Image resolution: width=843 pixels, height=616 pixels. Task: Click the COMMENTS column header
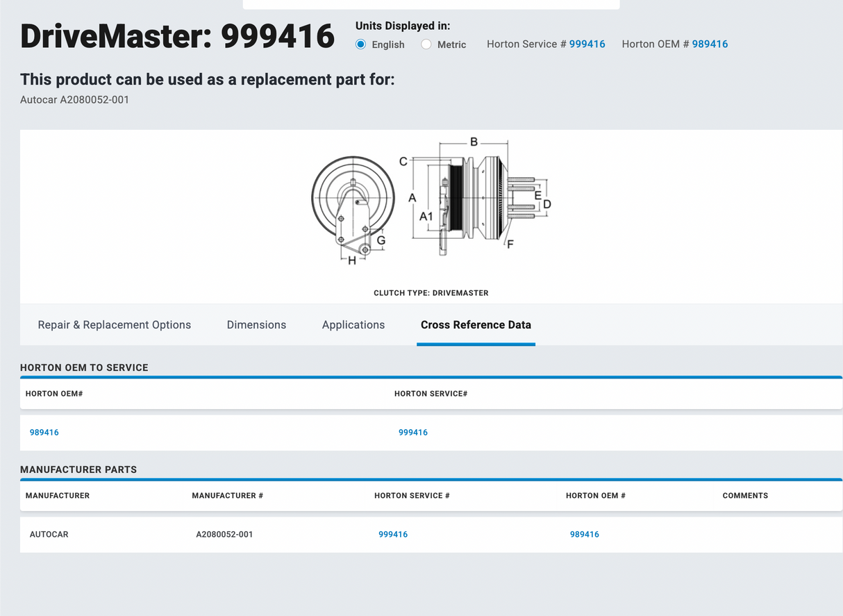(x=745, y=496)
